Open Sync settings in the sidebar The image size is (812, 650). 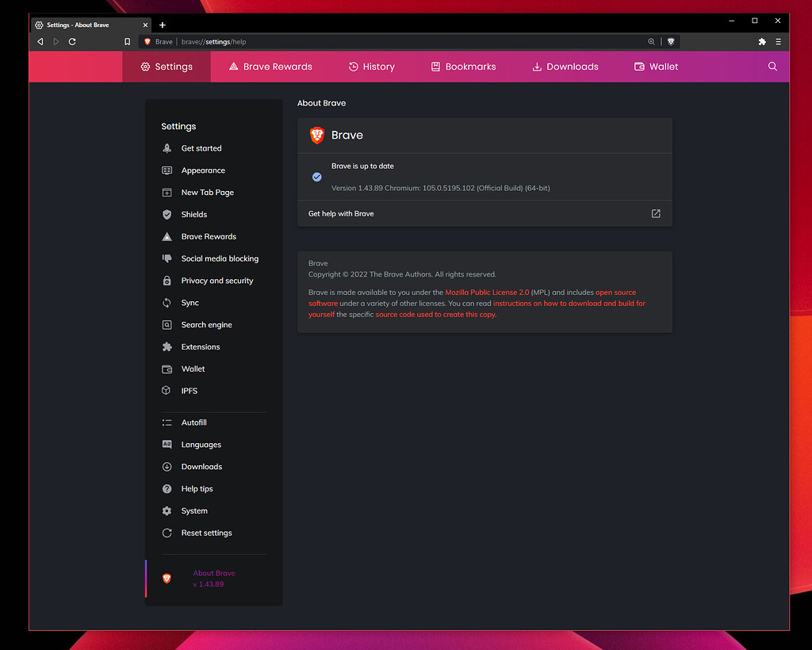(x=190, y=302)
